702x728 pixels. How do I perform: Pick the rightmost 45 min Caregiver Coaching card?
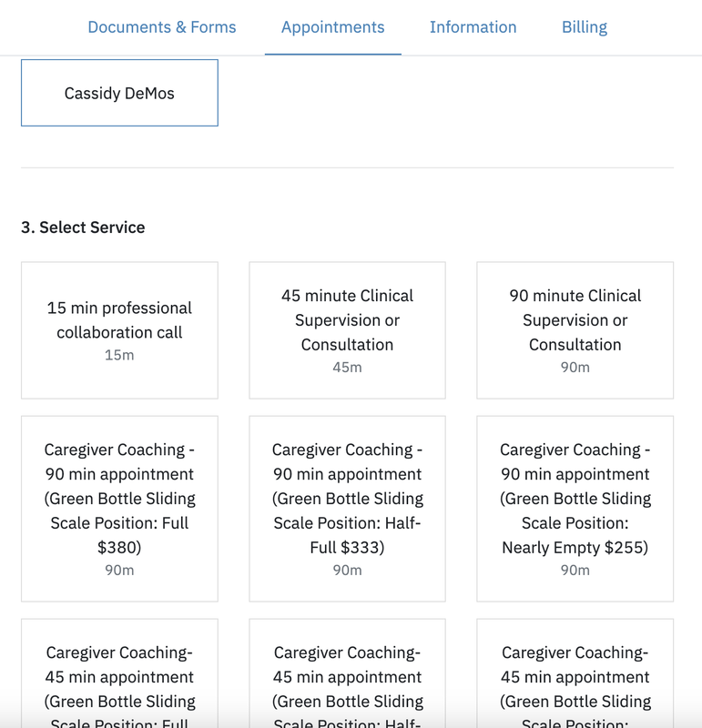click(575, 678)
